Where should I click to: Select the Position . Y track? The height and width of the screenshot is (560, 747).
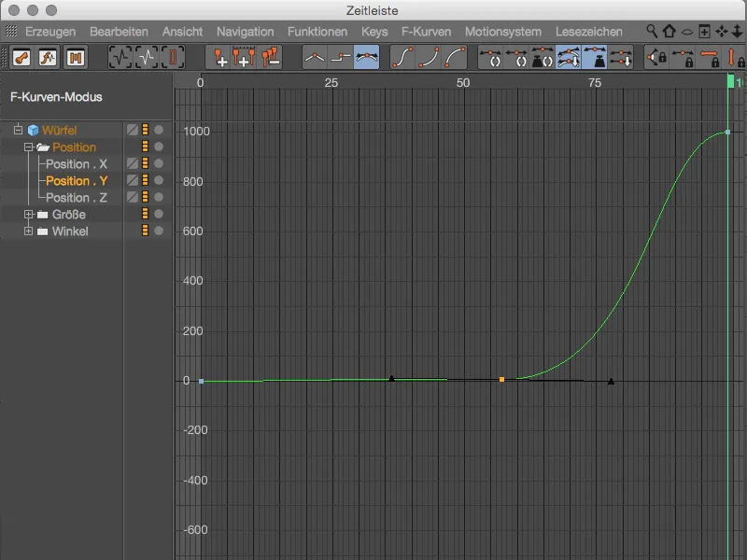[77, 181]
